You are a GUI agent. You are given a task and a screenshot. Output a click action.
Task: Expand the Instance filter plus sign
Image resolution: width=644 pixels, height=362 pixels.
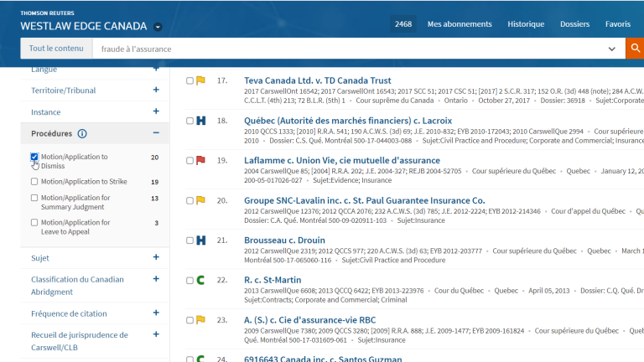coord(156,111)
